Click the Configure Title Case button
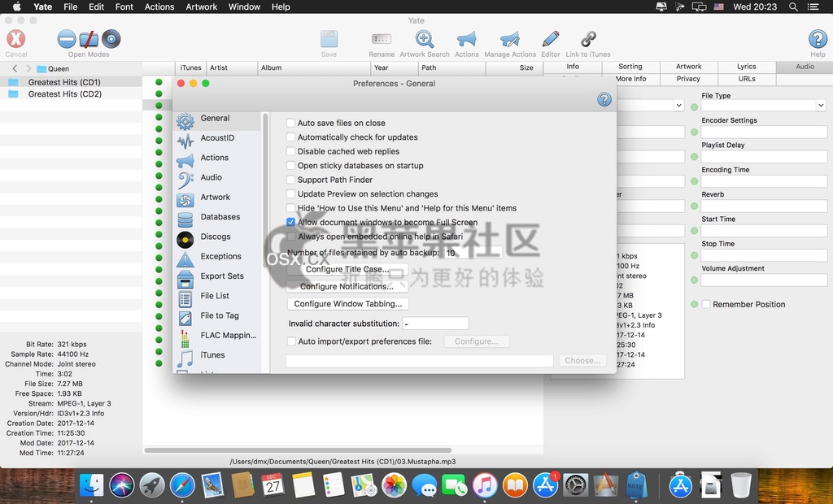833x504 pixels. point(347,269)
